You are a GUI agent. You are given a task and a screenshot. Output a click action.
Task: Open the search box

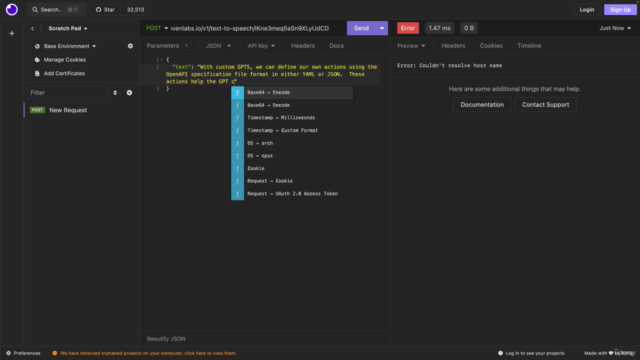56,9
